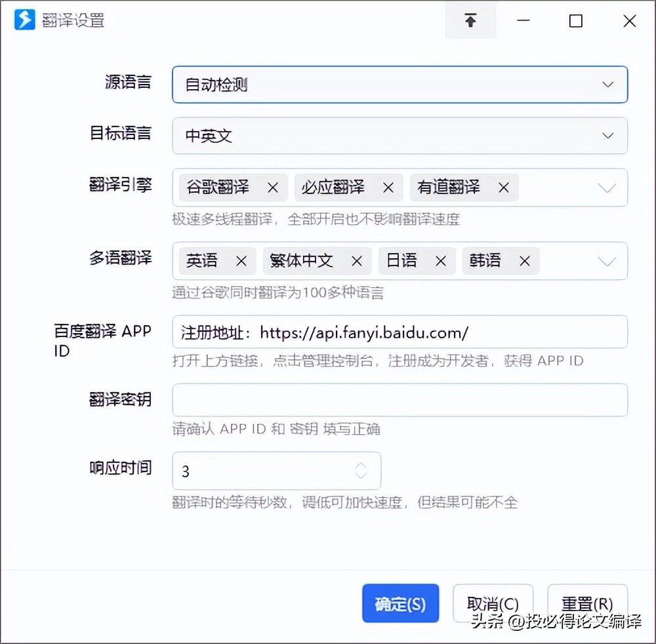Screen dimensions: 656x644
Task: Focus the 百度翻译 APP ID input field
Action: point(400,332)
